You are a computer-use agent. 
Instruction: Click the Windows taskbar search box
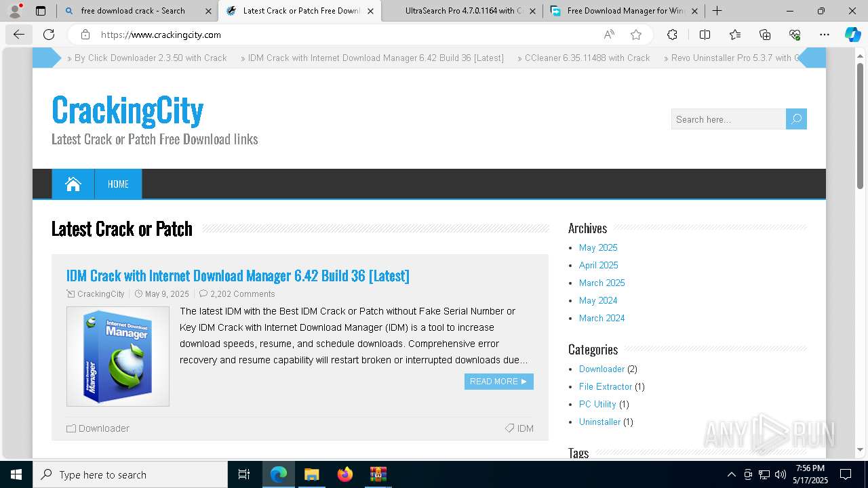tap(130, 474)
